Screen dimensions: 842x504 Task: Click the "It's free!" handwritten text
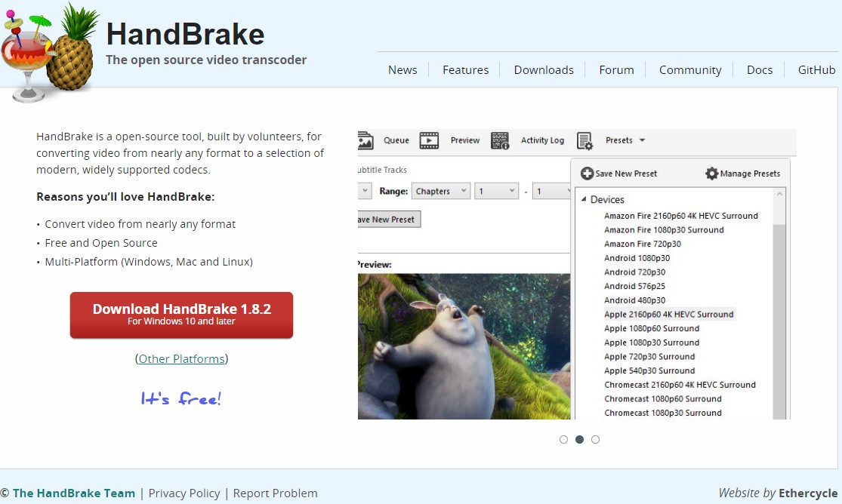181,398
